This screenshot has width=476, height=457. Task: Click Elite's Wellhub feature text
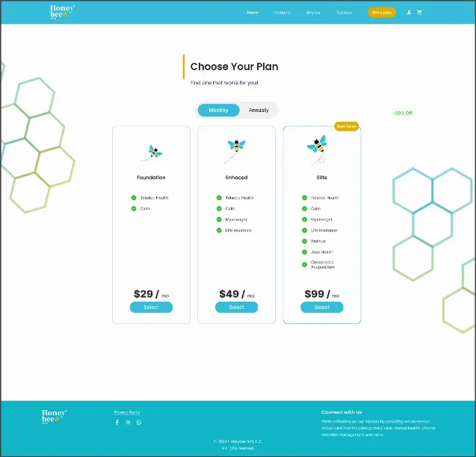(318, 241)
